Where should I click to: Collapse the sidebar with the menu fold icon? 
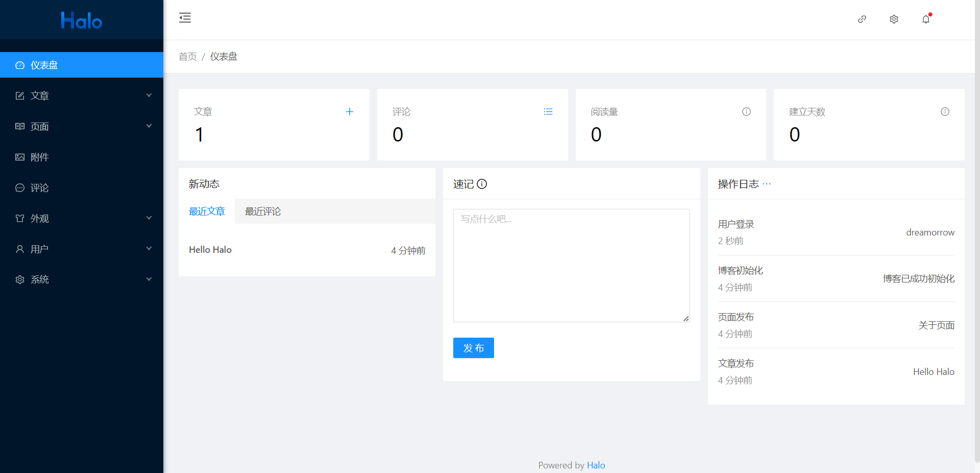(x=185, y=18)
